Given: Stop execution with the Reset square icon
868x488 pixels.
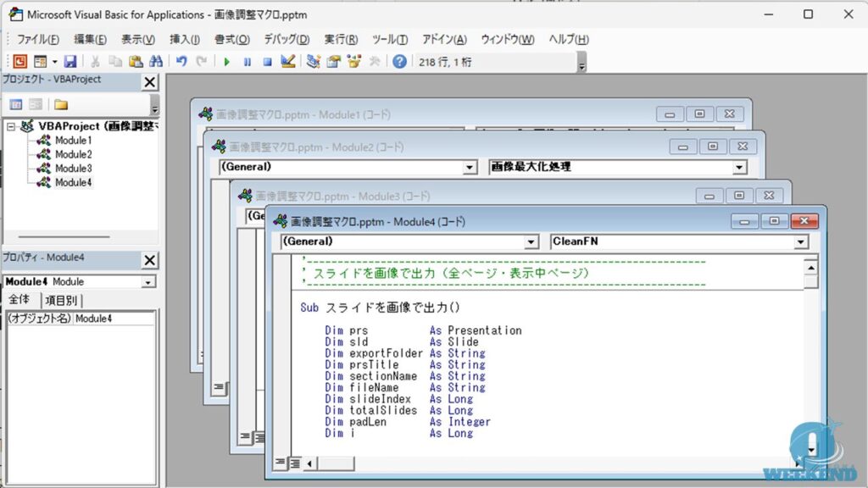Looking at the screenshot, I should (267, 62).
